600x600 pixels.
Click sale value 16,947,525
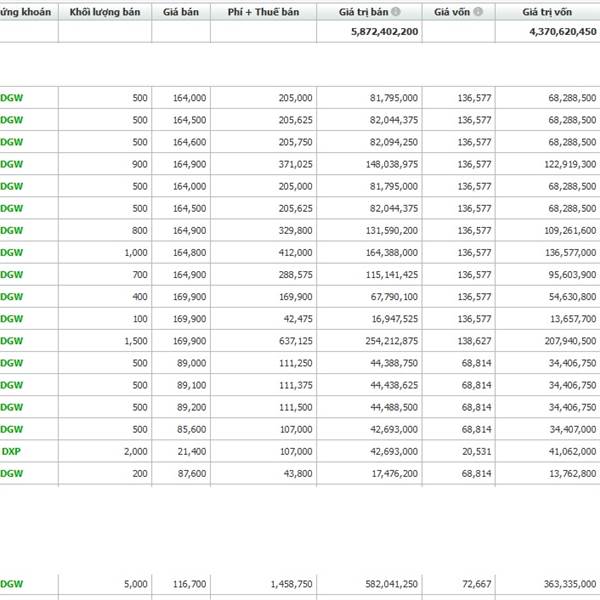coord(395,319)
